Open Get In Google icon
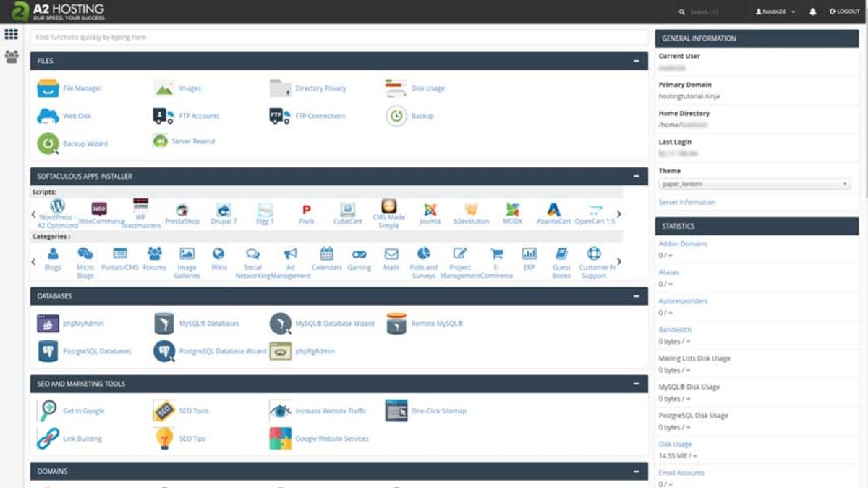The image size is (868, 488). pyautogui.click(x=48, y=411)
